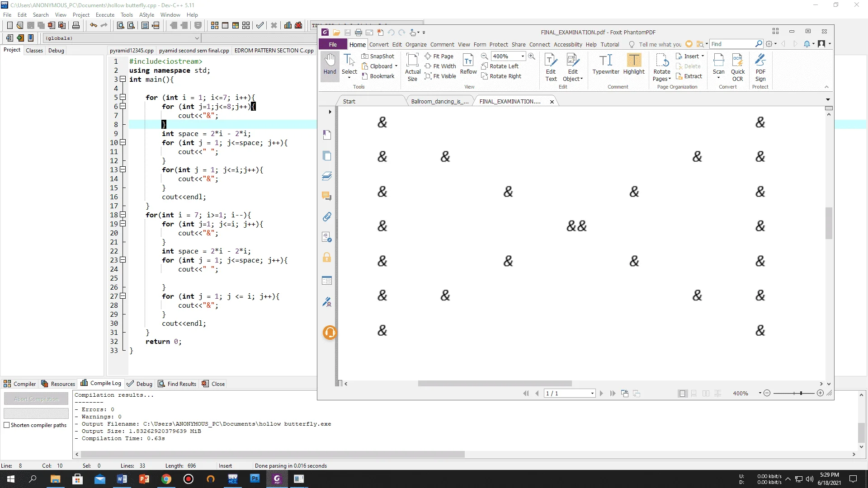Open the attachments paperclip panel

(x=327, y=216)
